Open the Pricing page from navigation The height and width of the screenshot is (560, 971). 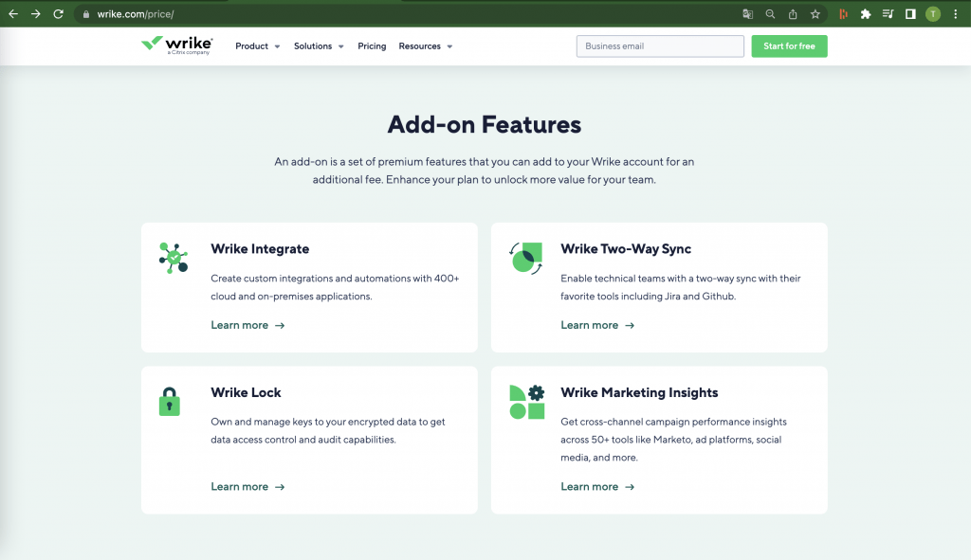pos(372,46)
